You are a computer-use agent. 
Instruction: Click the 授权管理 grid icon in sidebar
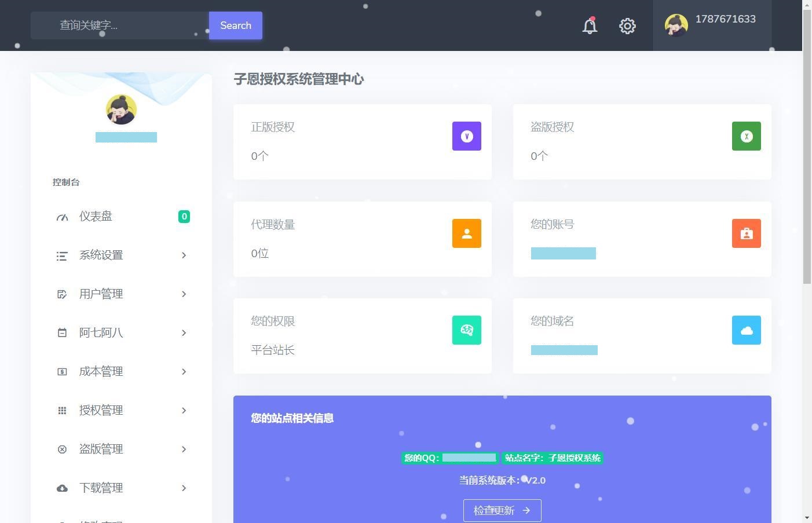point(62,410)
